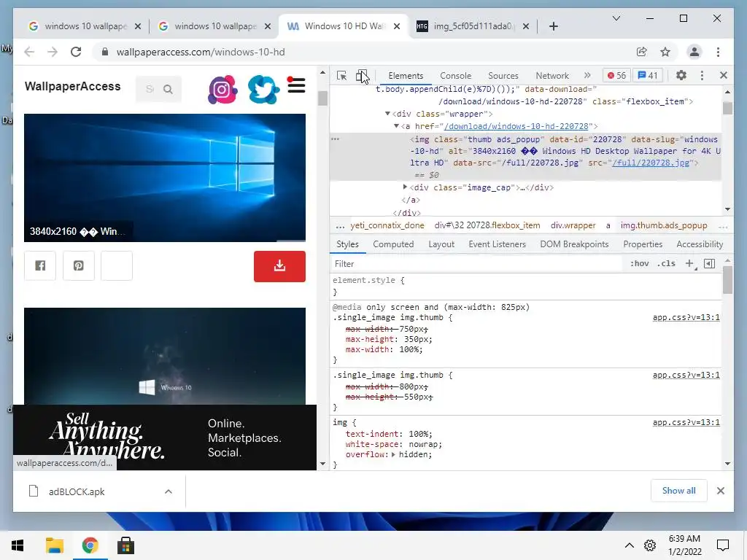Open the Chrome profile avatar
This screenshot has height=560, width=747.
point(694,52)
